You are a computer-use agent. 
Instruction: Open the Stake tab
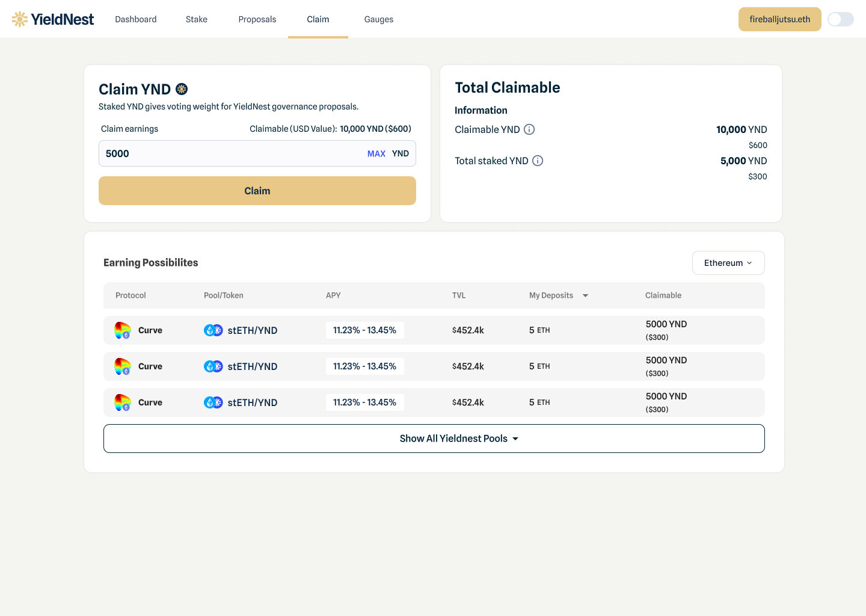[x=197, y=19]
